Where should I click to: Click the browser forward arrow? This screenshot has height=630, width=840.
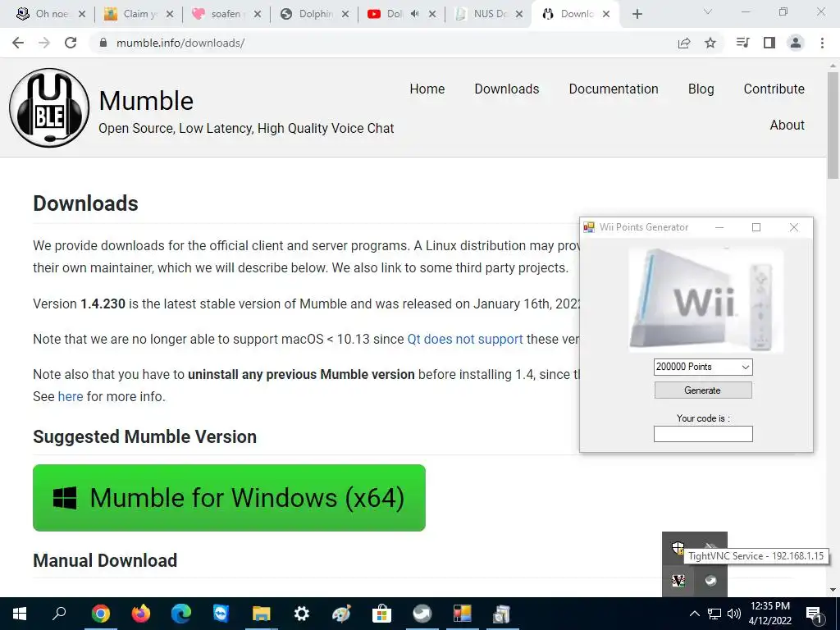pyautogui.click(x=44, y=43)
